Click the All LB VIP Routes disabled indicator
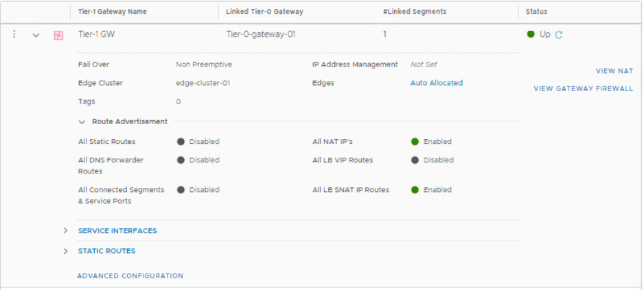644x290 pixels. [415, 160]
